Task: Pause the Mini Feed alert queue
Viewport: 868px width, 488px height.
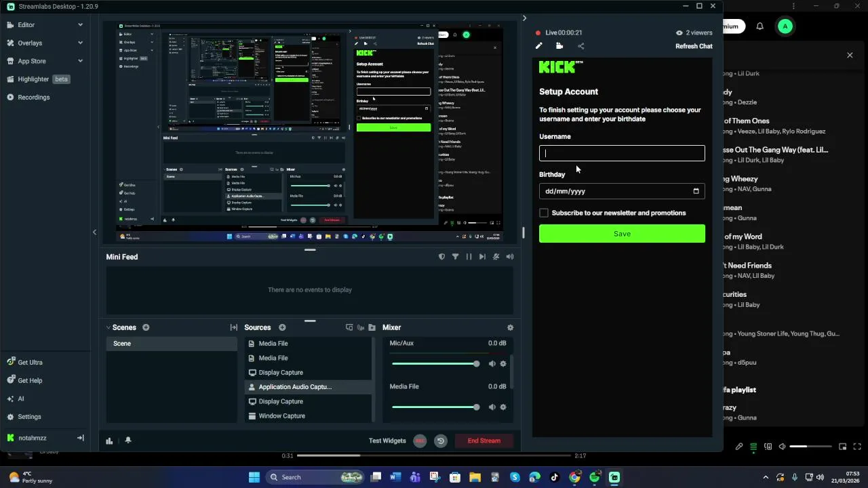Action: (x=469, y=257)
